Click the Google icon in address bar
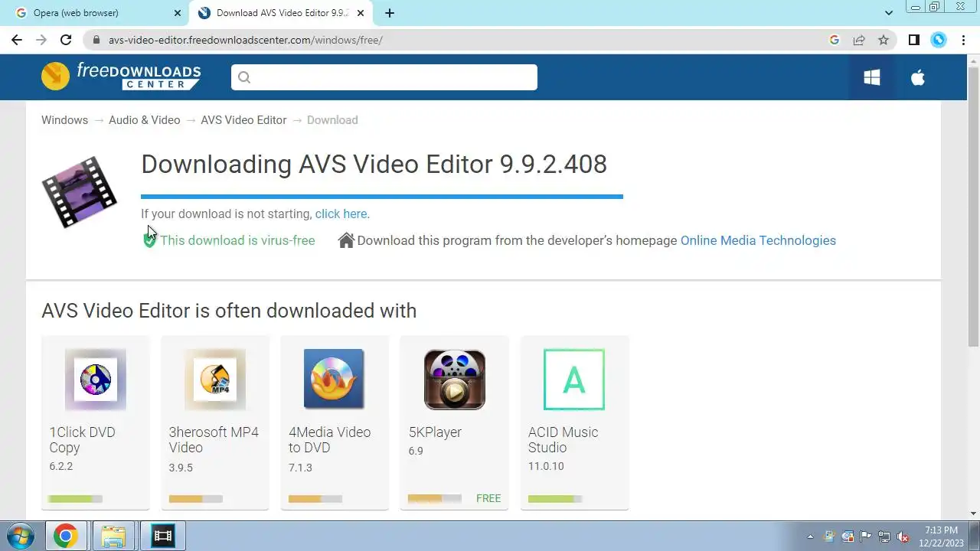980x551 pixels. coord(835,40)
